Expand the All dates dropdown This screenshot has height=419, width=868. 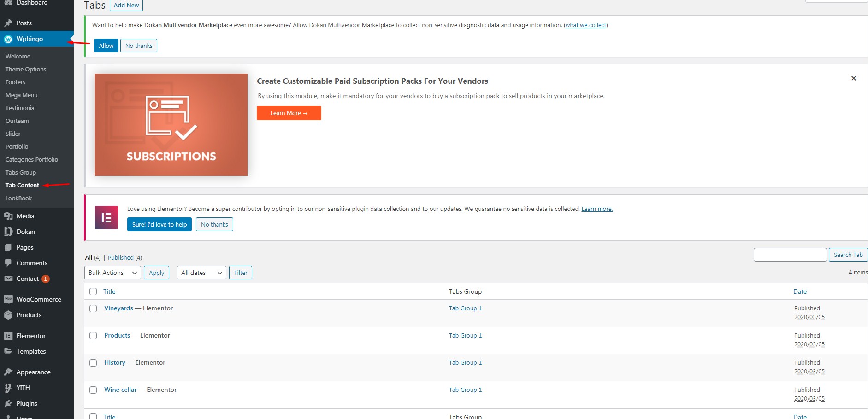click(201, 273)
